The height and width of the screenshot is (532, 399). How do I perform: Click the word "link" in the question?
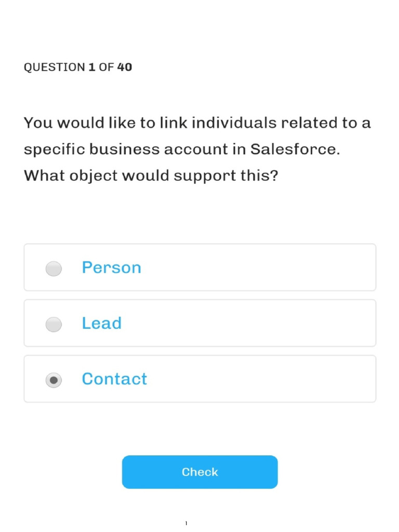point(174,123)
